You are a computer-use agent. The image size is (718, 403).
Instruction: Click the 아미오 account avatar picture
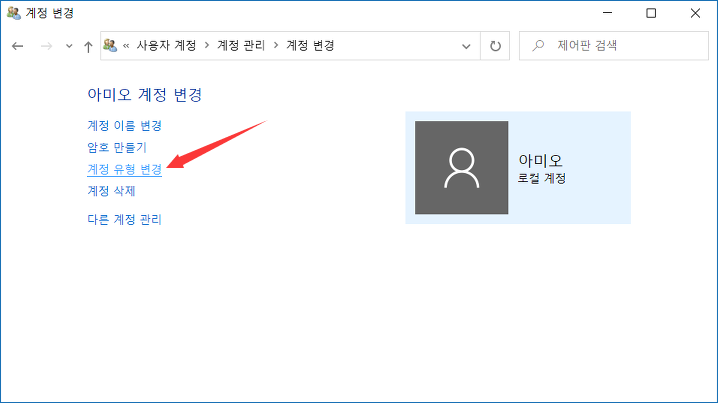tap(461, 168)
